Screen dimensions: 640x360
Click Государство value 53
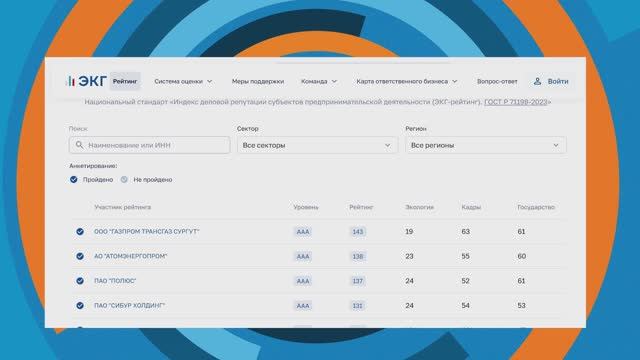click(x=522, y=305)
